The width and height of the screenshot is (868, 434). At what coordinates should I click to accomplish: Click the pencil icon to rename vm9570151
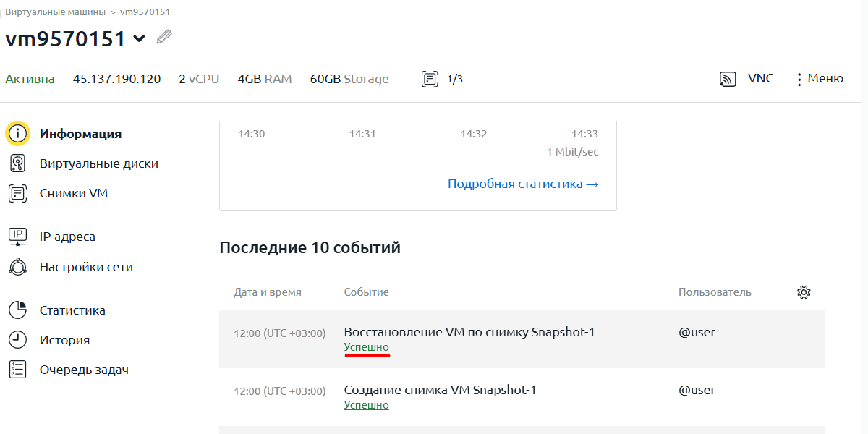(164, 36)
